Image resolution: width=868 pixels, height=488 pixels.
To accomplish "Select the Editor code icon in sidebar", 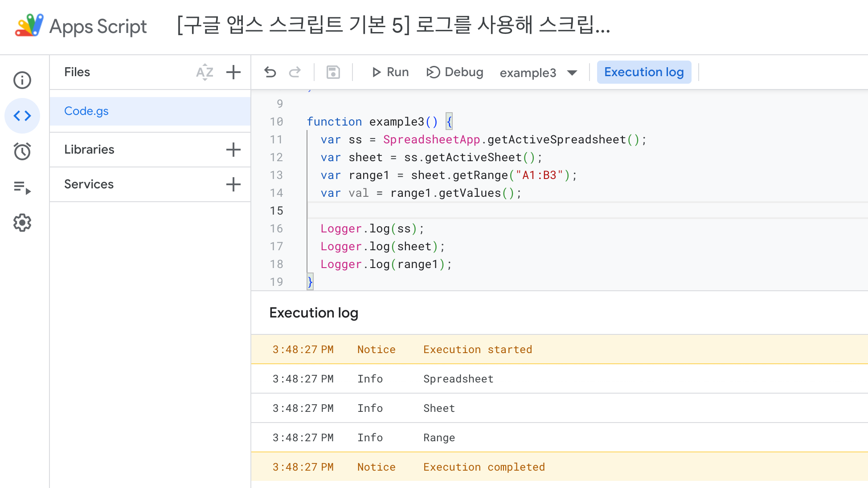I will 22,116.
